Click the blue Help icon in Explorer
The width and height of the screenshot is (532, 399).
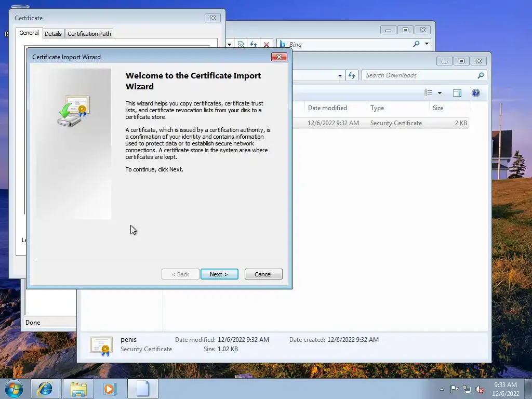tap(476, 93)
